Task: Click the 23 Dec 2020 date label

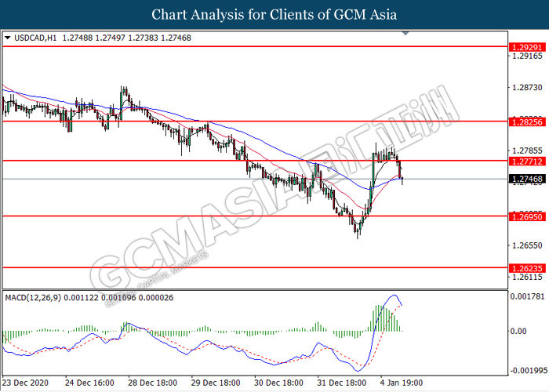Action: (26, 384)
